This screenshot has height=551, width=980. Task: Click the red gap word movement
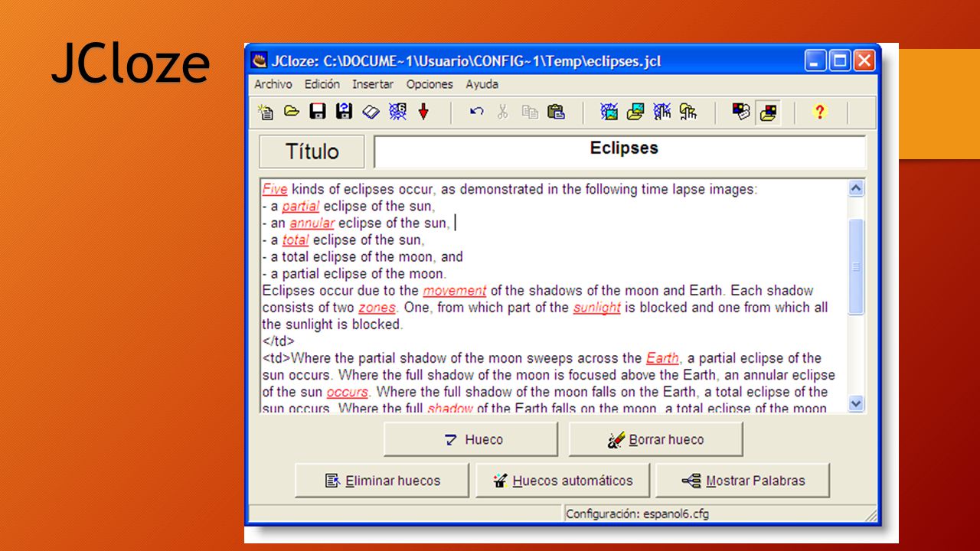click(455, 290)
